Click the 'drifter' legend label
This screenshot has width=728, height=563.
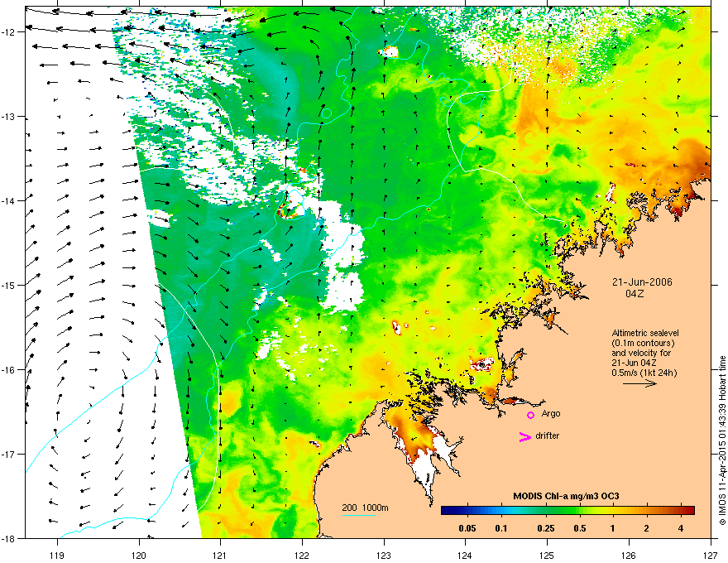pos(548,435)
